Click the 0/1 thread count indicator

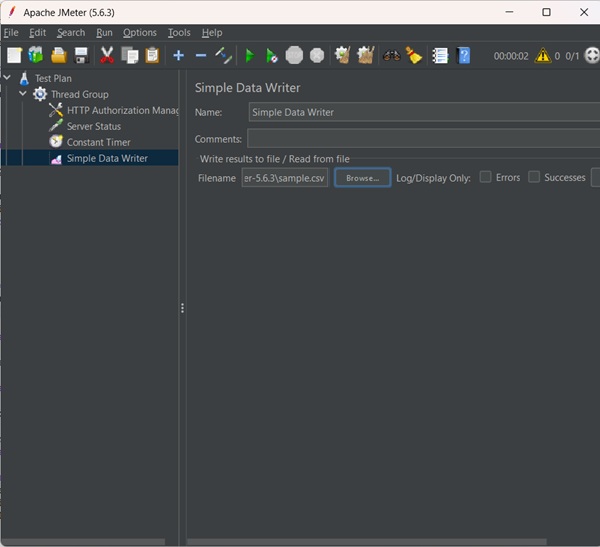[x=572, y=56]
